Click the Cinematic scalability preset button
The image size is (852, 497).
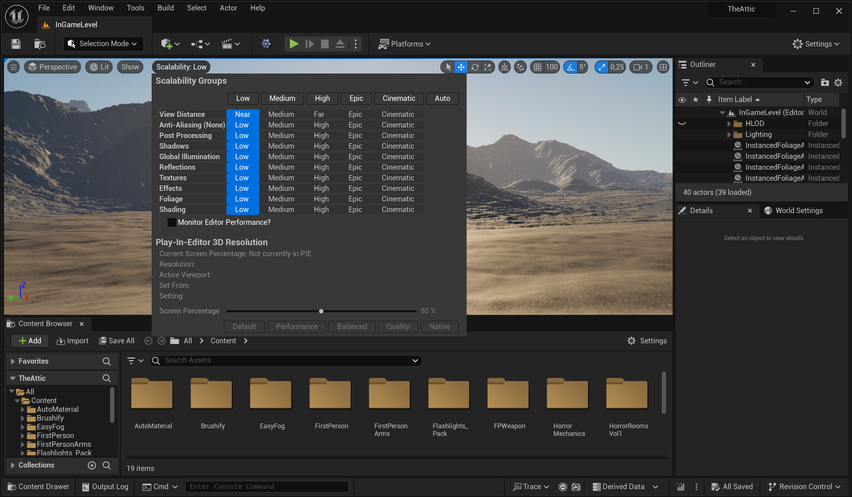click(x=399, y=98)
